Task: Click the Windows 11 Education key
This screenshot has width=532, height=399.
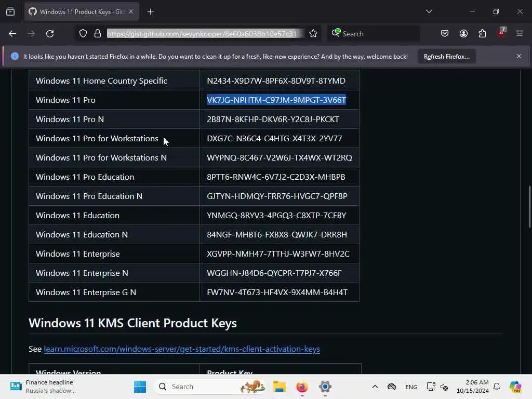Action: 276,216
